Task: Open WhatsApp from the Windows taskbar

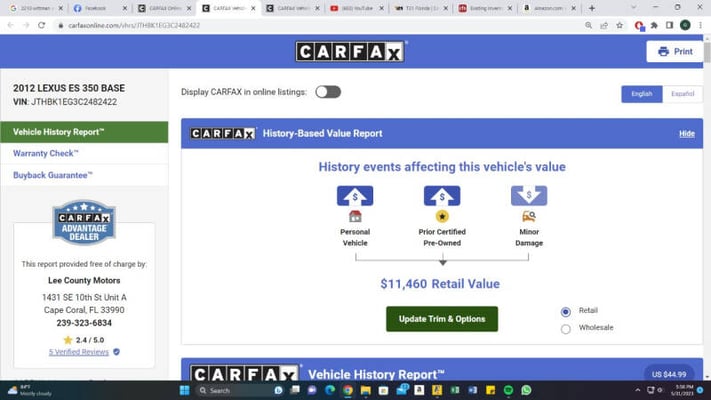Action: coord(526,390)
